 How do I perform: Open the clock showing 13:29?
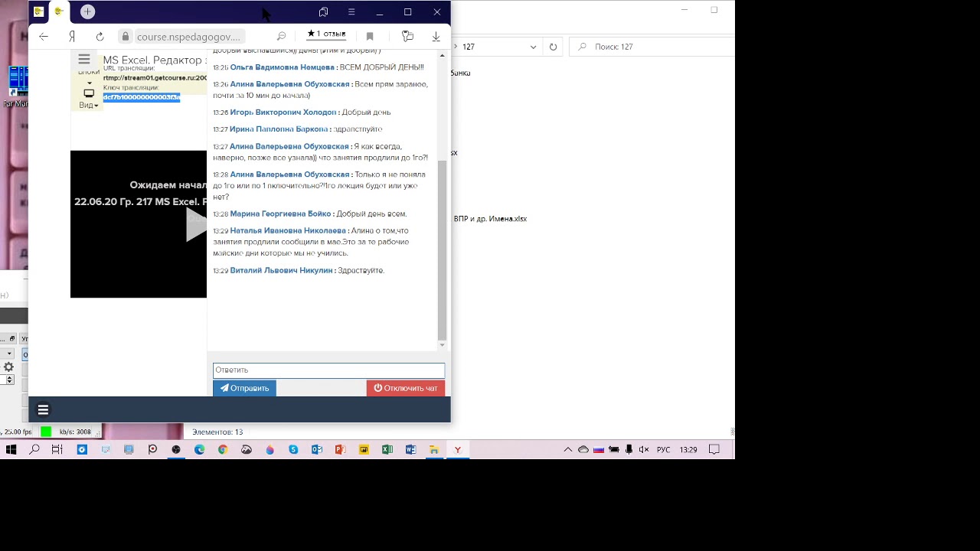(688, 450)
